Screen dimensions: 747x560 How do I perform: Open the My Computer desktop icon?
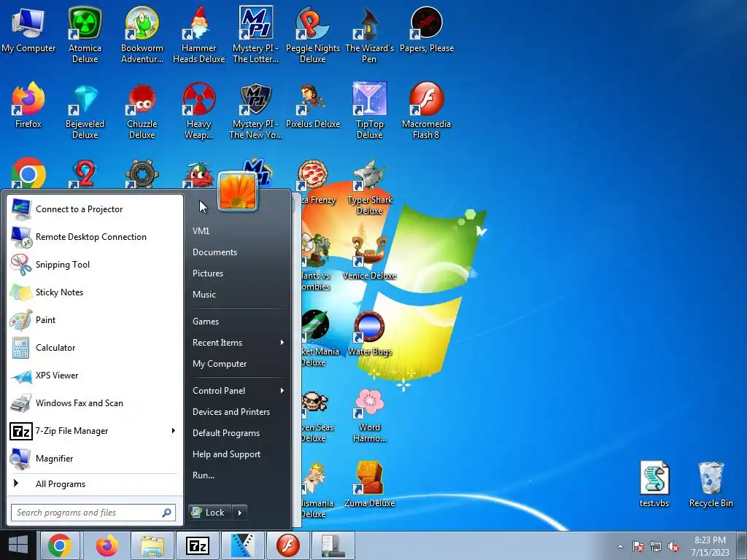coord(28,29)
